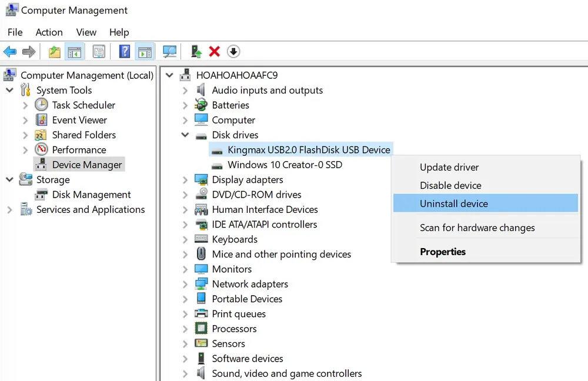Click the Network adapters icon

201,284
